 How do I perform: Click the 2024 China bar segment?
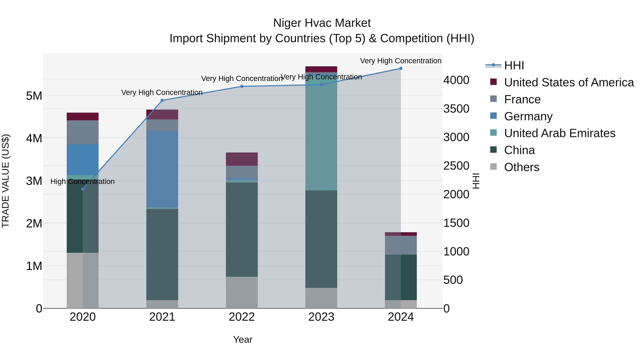point(401,277)
